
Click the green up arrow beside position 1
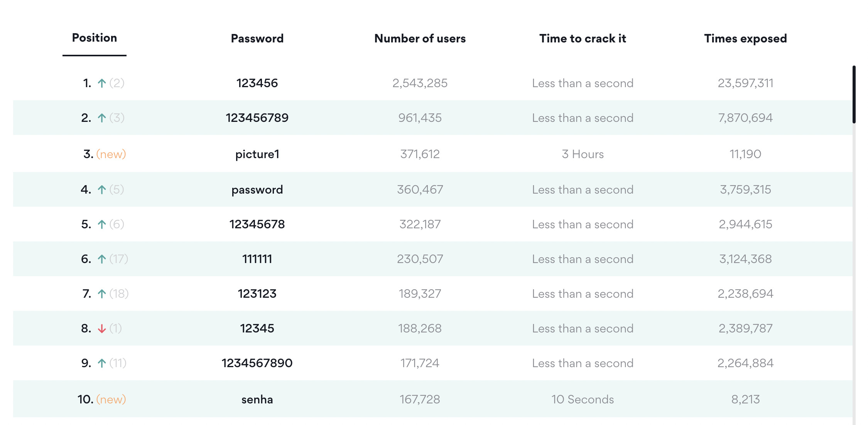coord(102,83)
